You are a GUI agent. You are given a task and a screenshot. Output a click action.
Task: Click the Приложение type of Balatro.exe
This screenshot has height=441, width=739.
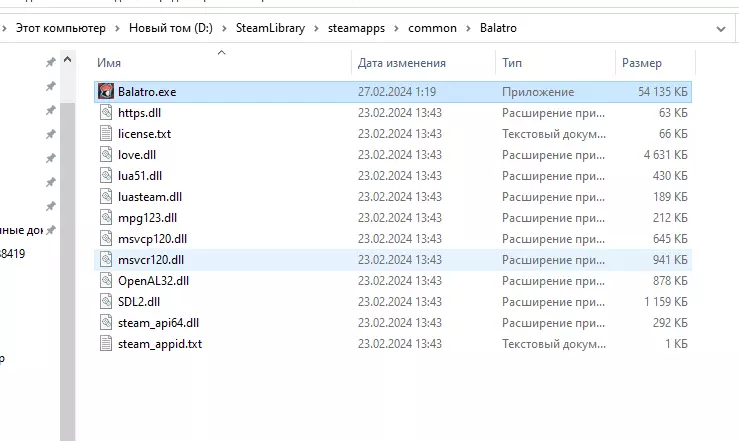tap(538, 91)
